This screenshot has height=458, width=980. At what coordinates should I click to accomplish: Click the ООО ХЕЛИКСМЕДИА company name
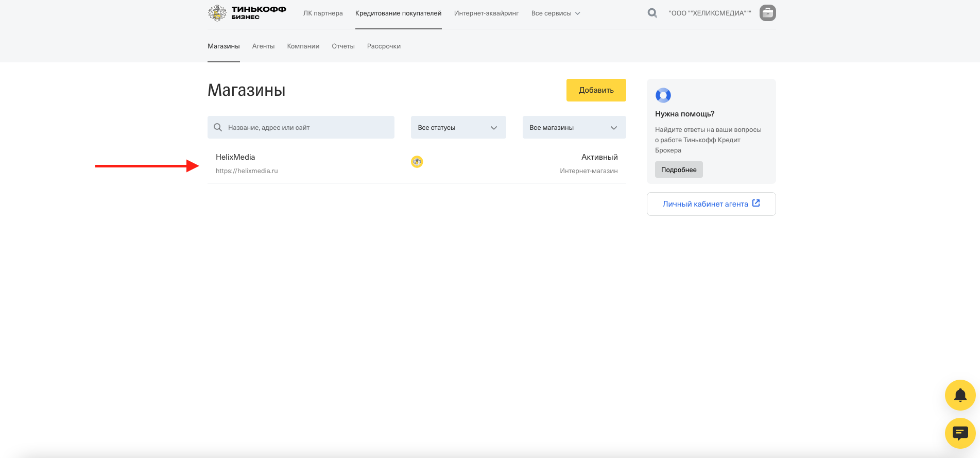[710, 13]
